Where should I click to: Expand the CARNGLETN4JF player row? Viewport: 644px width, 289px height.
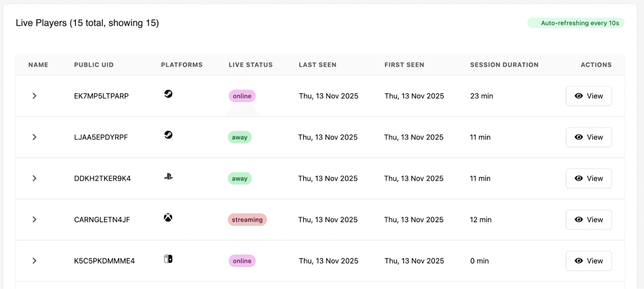[34, 220]
